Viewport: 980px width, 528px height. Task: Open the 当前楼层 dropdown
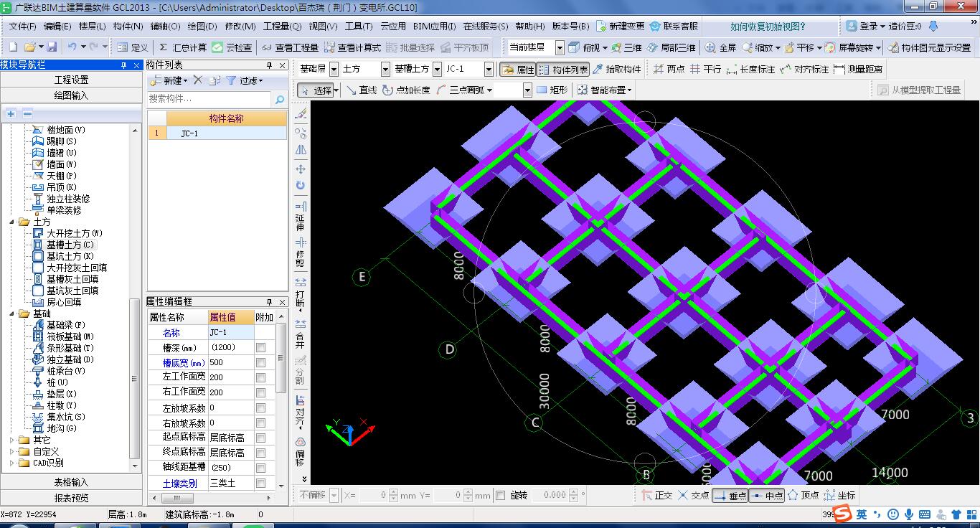coord(559,47)
